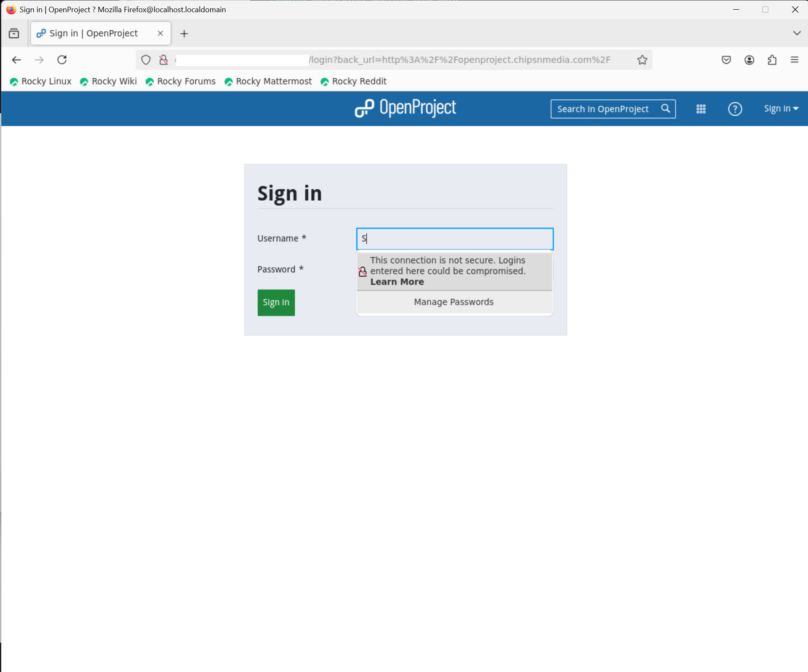Click the green Sign in button

[276, 303]
